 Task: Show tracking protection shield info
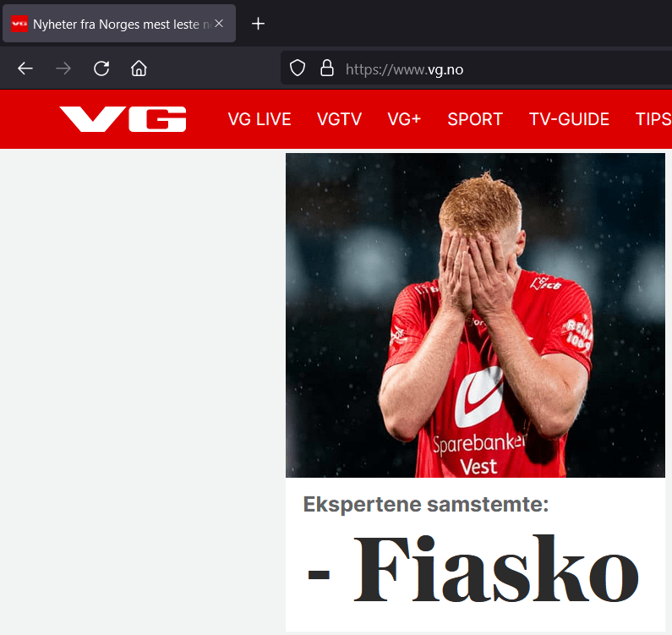pos(298,68)
